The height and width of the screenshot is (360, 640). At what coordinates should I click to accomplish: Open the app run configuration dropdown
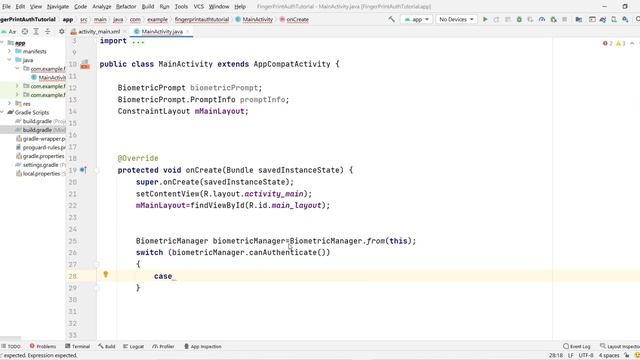tap(416, 19)
